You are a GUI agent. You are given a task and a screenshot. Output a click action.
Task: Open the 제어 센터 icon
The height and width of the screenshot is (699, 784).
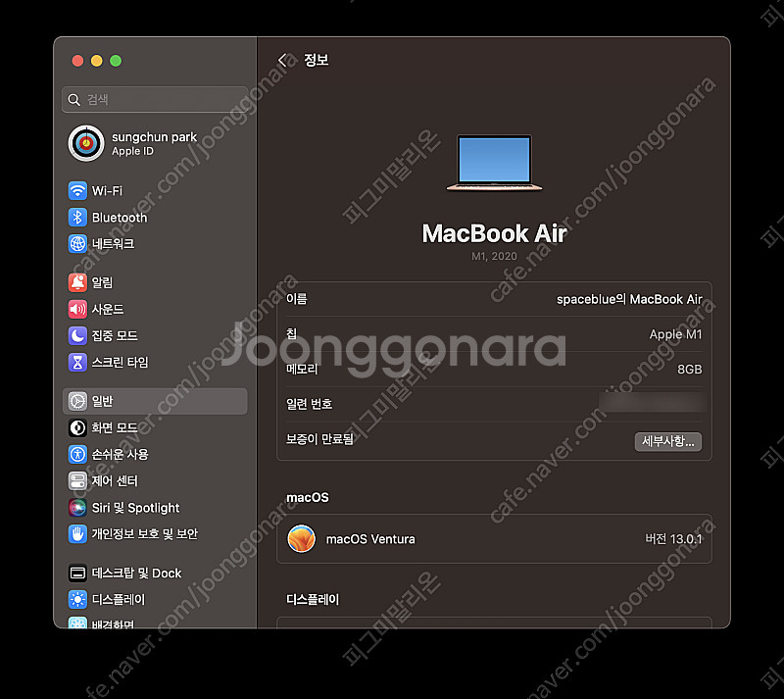(x=77, y=480)
